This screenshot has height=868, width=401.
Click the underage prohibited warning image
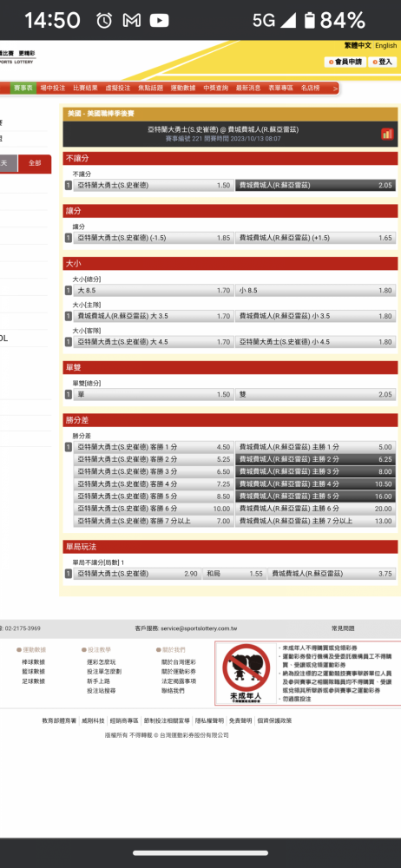click(x=246, y=674)
